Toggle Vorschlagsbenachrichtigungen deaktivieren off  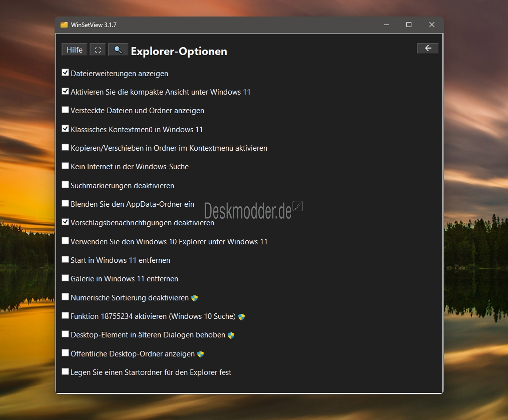[x=66, y=222]
